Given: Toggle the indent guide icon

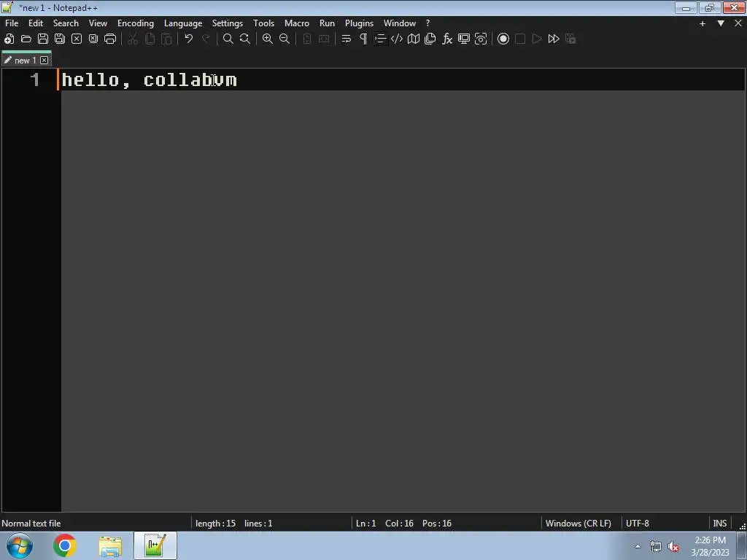Looking at the screenshot, I should (x=380, y=39).
